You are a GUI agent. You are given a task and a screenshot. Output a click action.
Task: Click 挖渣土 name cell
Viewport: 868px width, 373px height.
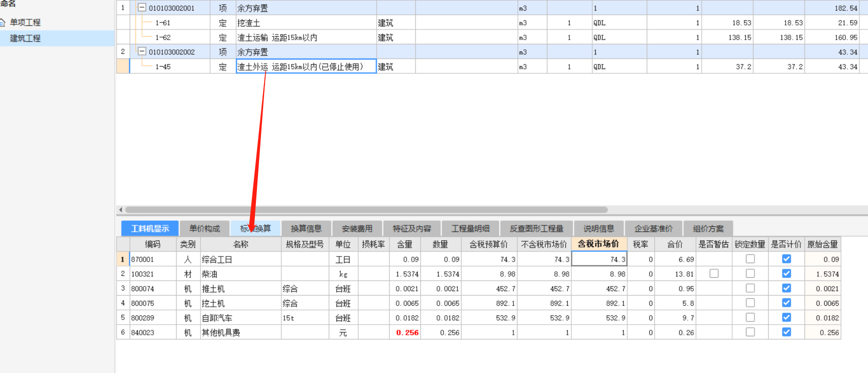tap(306, 23)
